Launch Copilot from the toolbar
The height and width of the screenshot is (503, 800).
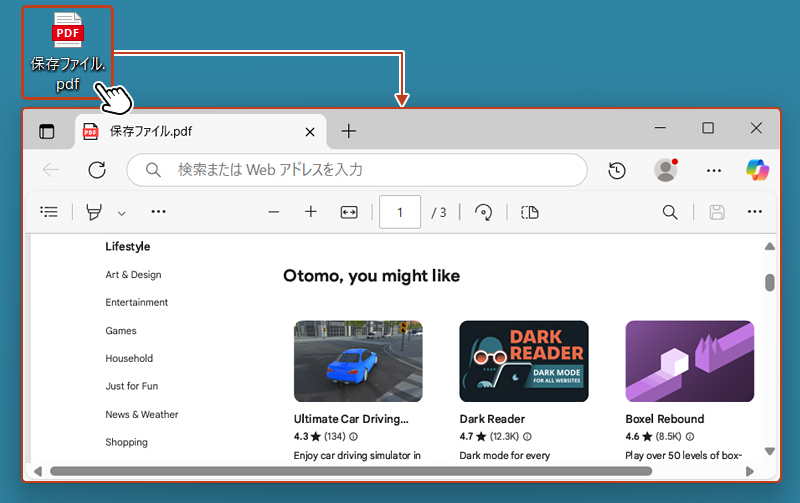coord(757,170)
